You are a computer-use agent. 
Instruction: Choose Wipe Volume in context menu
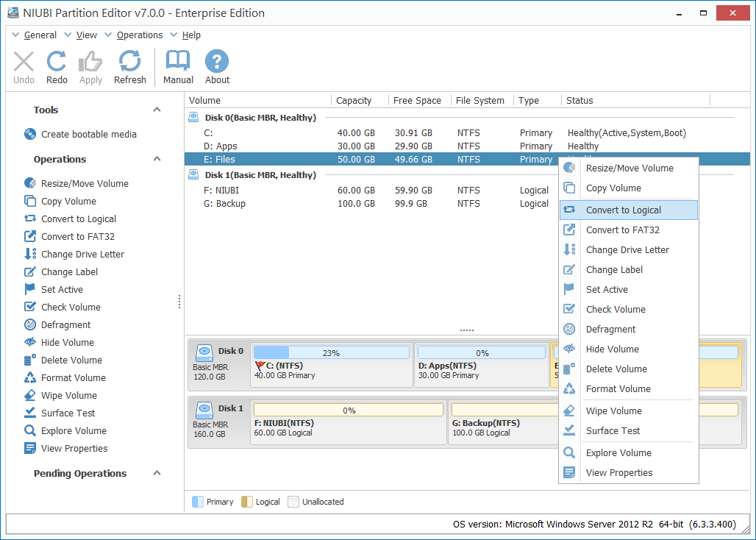[629, 411]
